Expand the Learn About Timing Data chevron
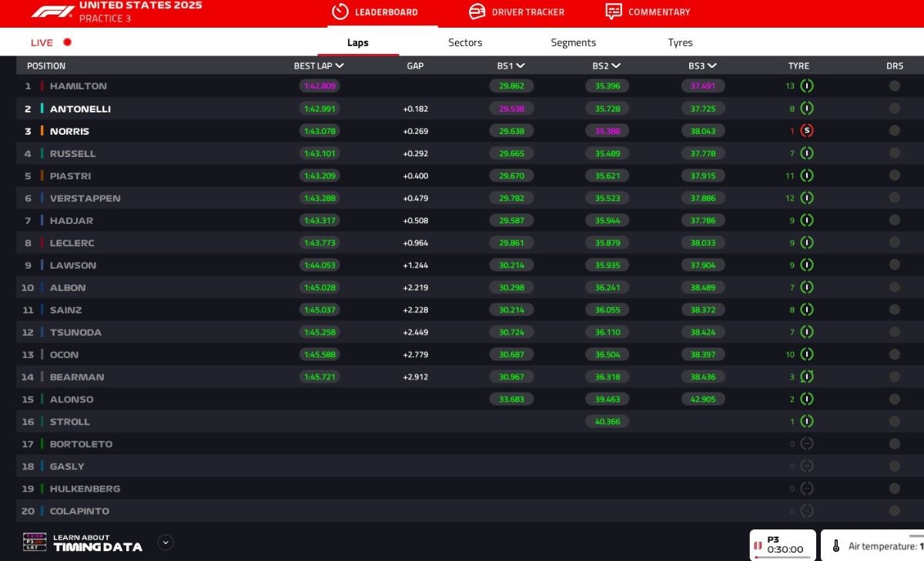 coord(166,543)
